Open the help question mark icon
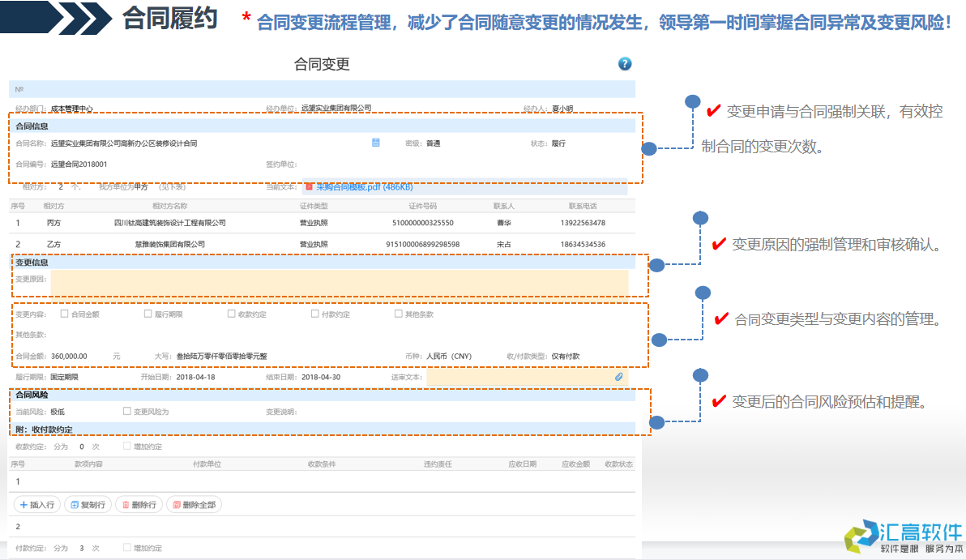This screenshot has width=966, height=560. coord(624,63)
